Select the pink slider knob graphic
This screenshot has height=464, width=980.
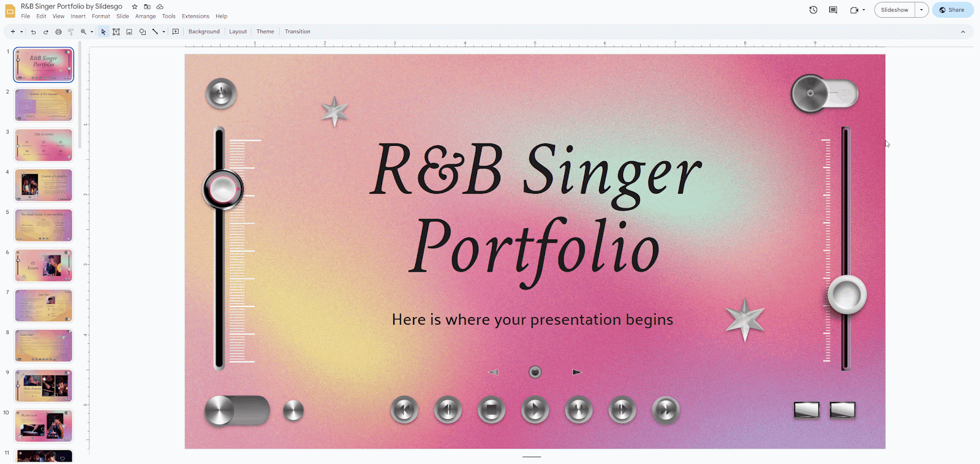[223, 189]
